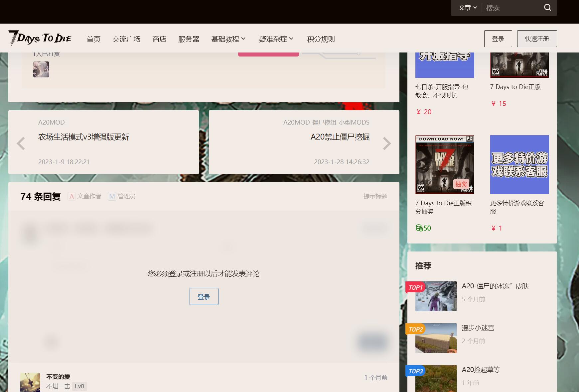Focus the 搜索 input field
The width and height of the screenshot is (579, 392).
[x=512, y=8]
